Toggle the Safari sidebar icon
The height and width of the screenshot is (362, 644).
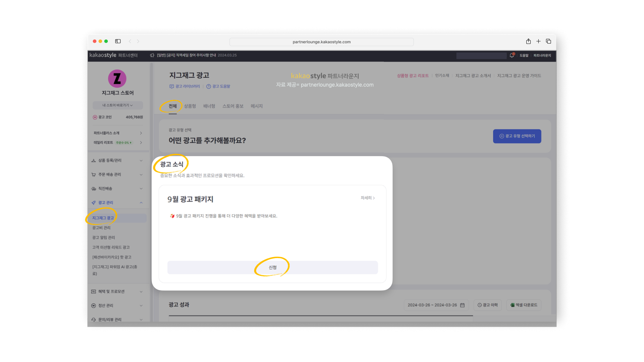[x=118, y=41]
